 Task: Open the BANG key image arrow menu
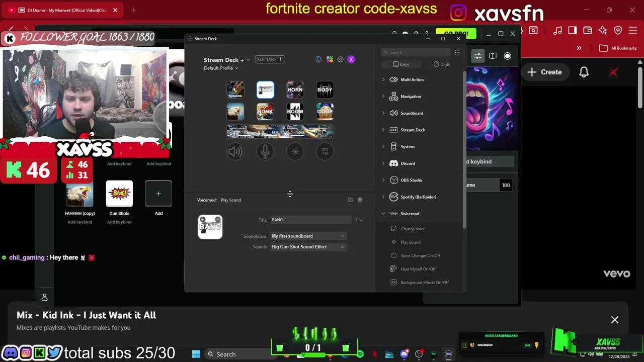[x=218, y=219]
